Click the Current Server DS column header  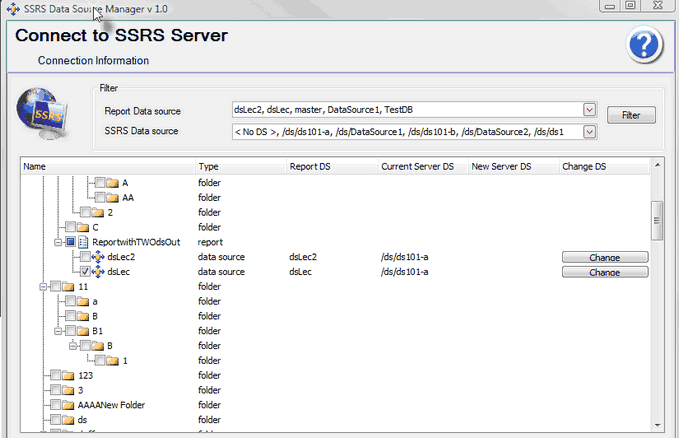(x=423, y=167)
